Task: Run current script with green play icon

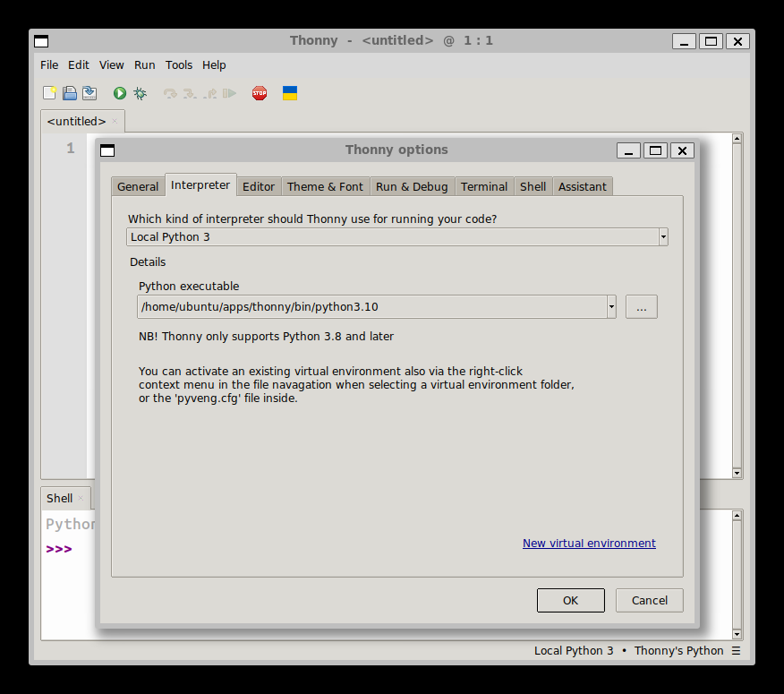Action: [x=120, y=93]
